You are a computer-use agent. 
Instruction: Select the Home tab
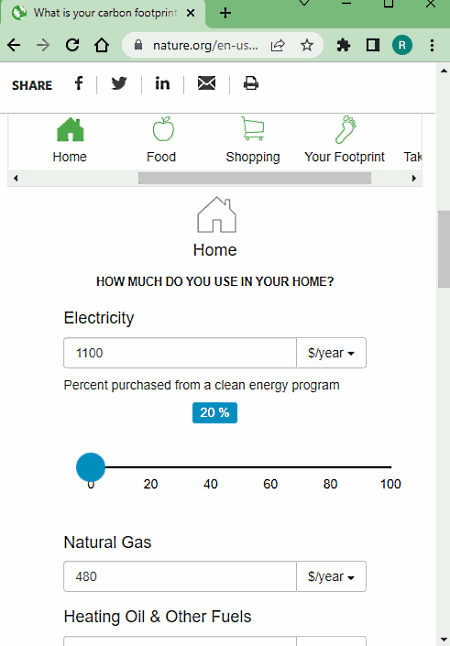click(x=70, y=140)
